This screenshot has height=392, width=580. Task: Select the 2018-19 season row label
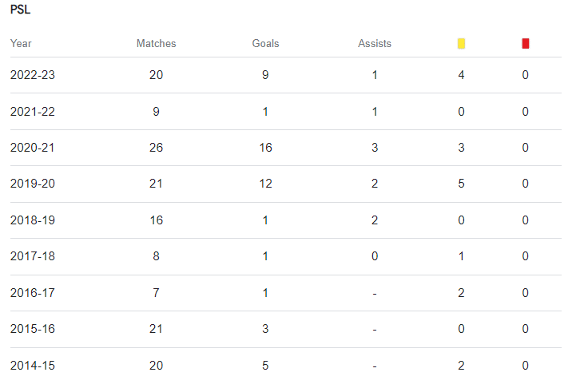click(33, 220)
